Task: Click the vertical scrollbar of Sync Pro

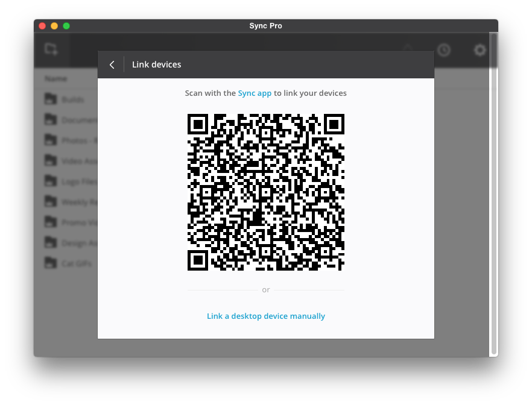Action: 493,194
